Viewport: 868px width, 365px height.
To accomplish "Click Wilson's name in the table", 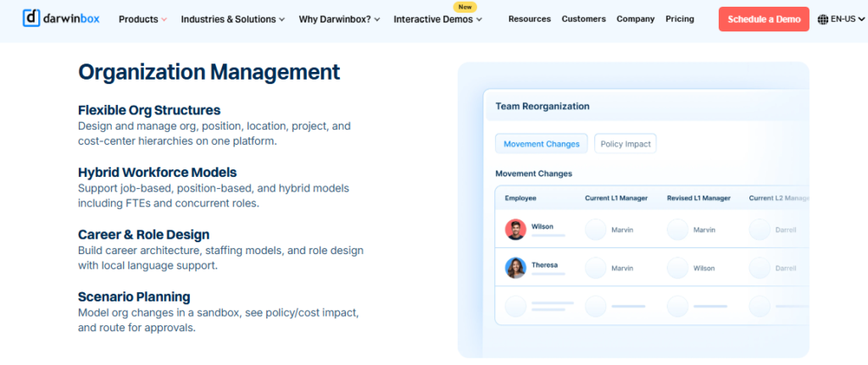I will coord(542,226).
